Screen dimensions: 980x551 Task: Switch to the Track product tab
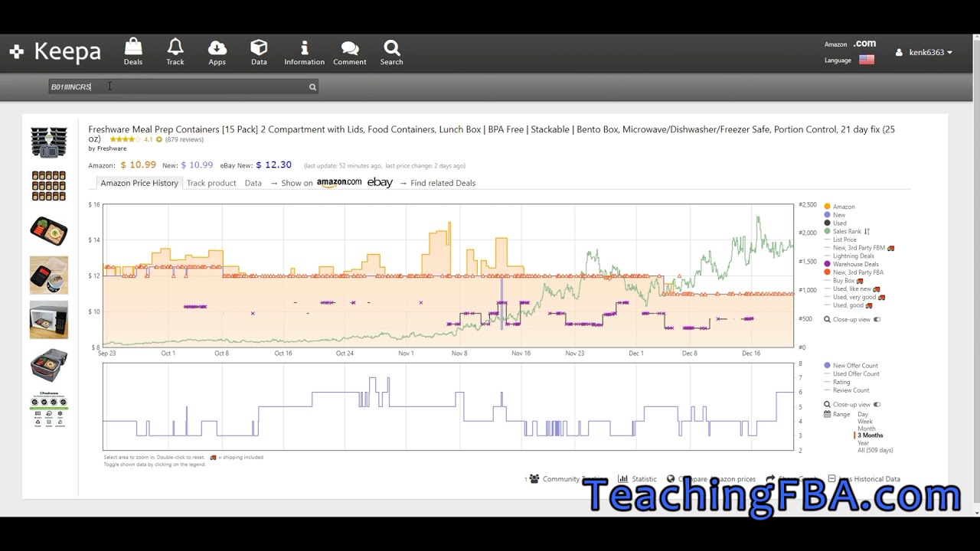pos(211,183)
